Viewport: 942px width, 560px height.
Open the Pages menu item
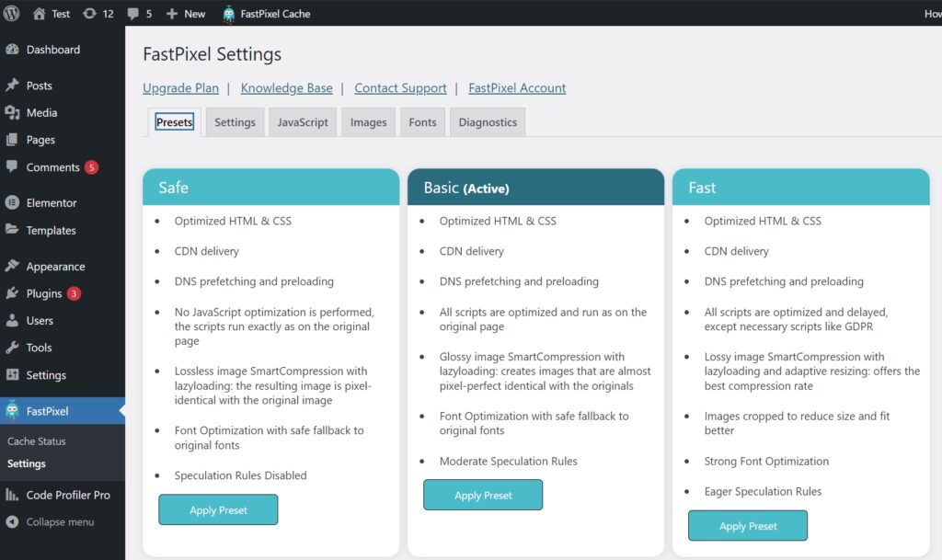[63, 140]
